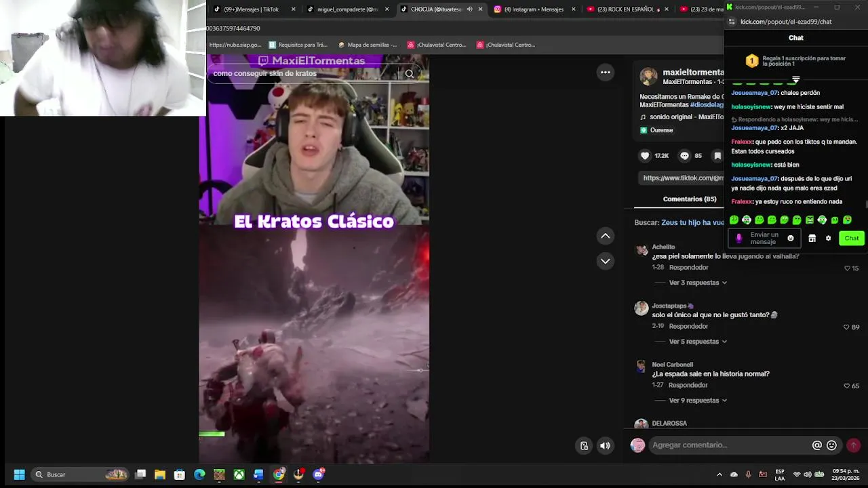Click the music note original sound icon
Screen dimensions: 868x488
pos(644,117)
